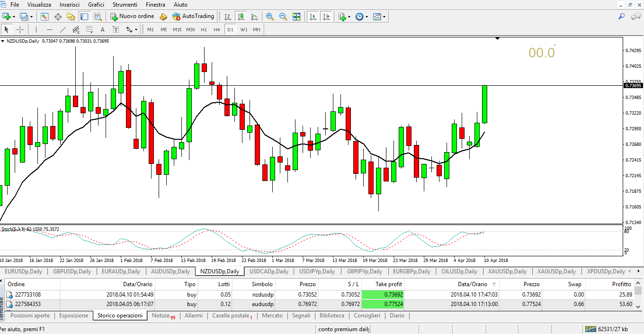Set the timeframe to M15

[177, 29]
